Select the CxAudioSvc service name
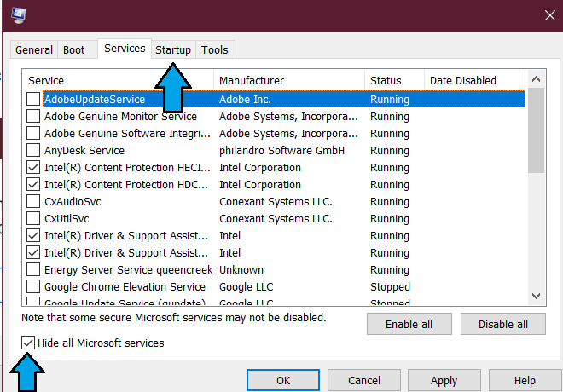Viewport: 563px width, 392px height. click(x=73, y=202)
